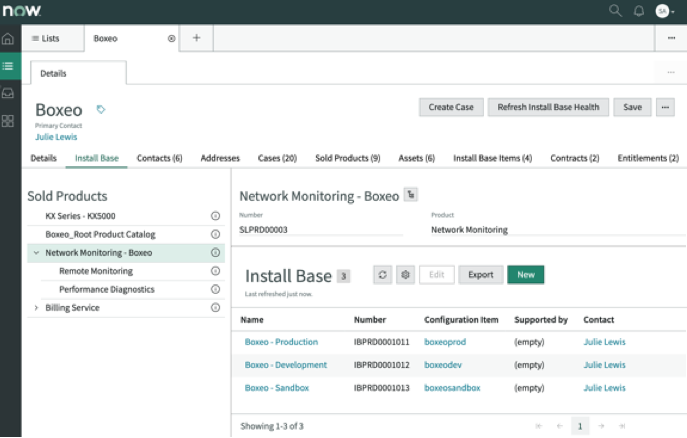Screen dimensions: 687x438
Task: Open the Contracts (2) tab
Action: (575, 158)
